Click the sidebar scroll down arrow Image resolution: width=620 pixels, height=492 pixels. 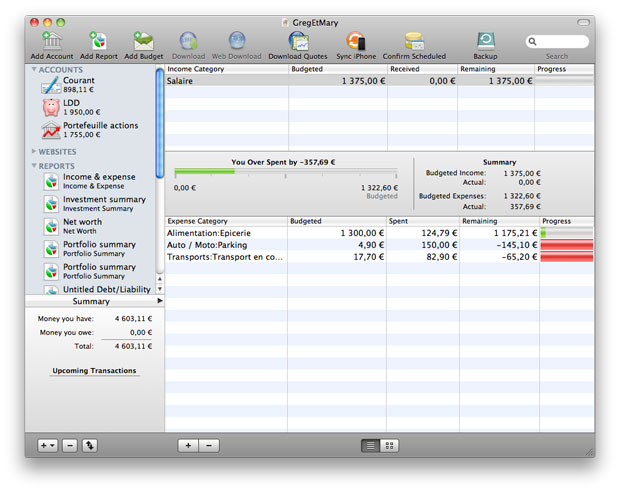(160, 289)
